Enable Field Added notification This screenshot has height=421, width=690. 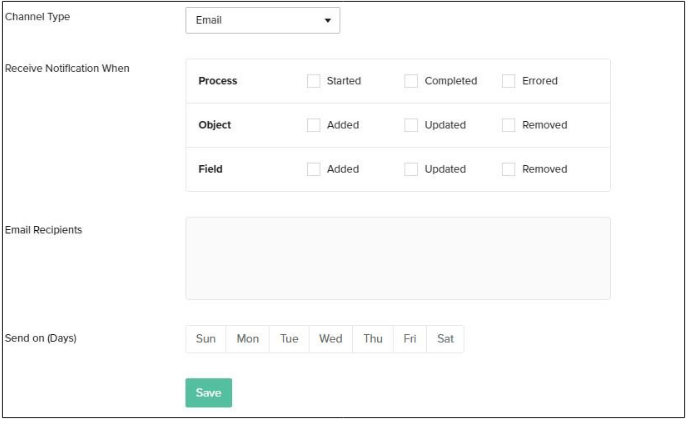[314, 169]
